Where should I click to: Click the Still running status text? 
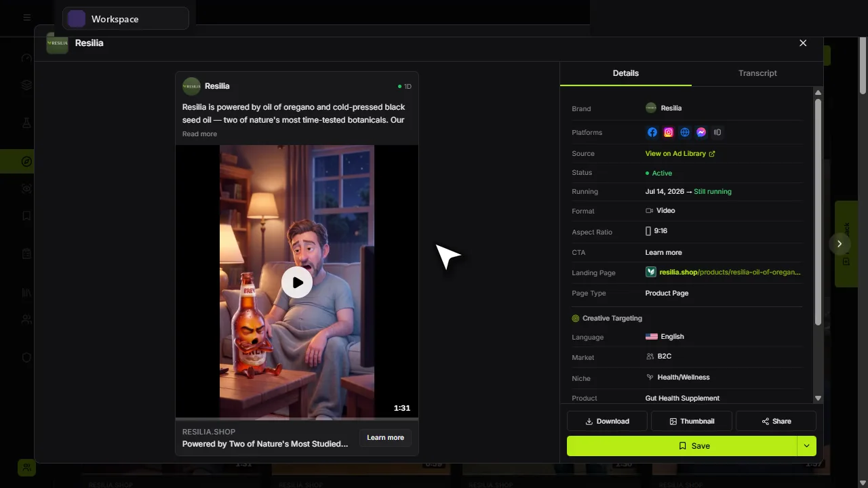[x=713, y=192]
